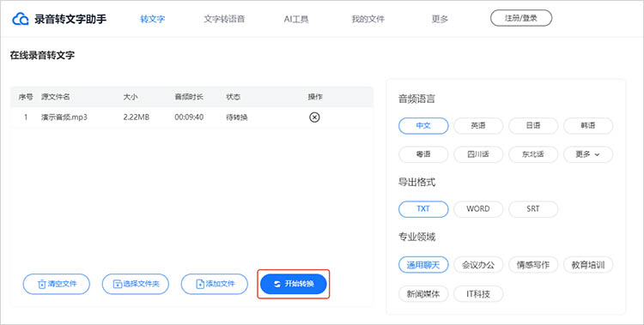The width and height of the screenshot is (644, 325).
Task: Select 粤语 audio language
Action: coord(423,154)
